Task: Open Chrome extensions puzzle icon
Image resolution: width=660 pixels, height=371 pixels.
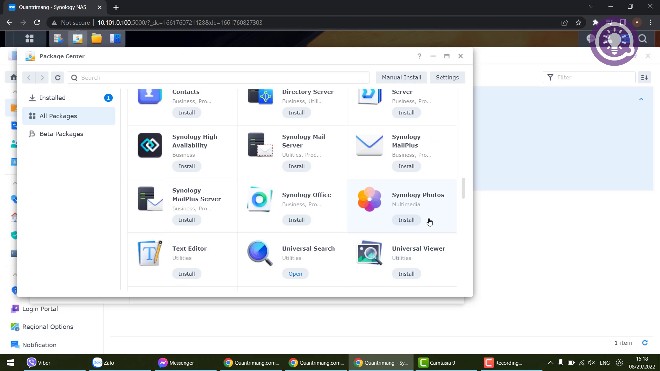Action: [x=595, y=23]
